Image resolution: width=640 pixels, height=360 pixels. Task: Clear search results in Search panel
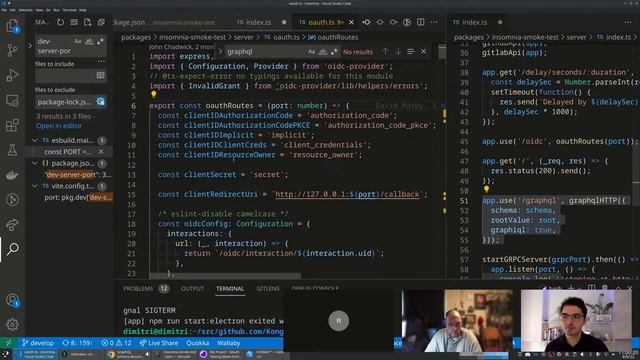pos(74,22)
